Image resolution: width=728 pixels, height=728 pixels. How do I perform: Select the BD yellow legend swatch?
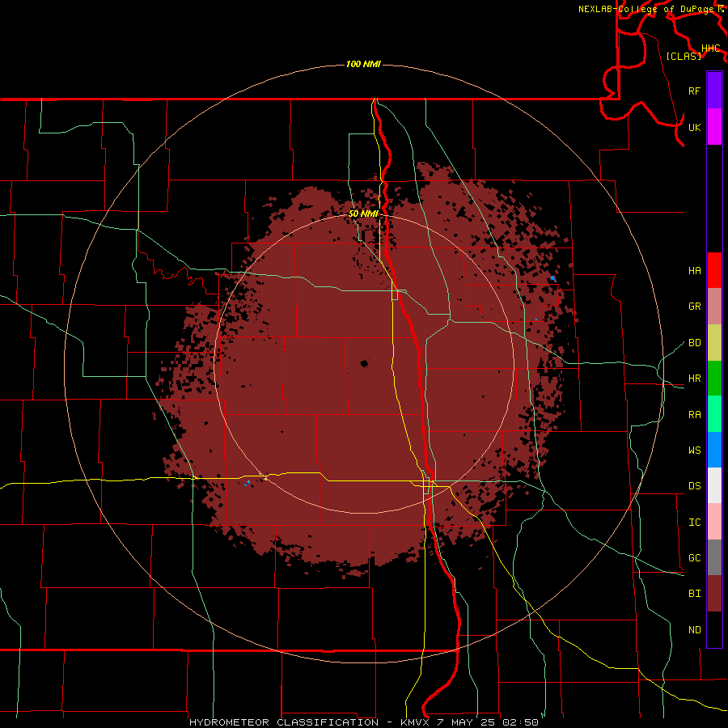coord(714,342)
